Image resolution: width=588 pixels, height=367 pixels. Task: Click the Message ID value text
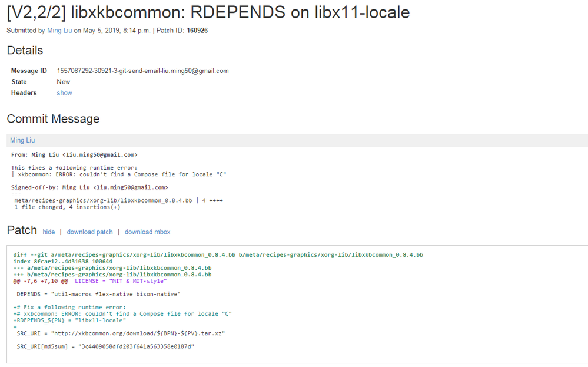[x=142, y=71]
